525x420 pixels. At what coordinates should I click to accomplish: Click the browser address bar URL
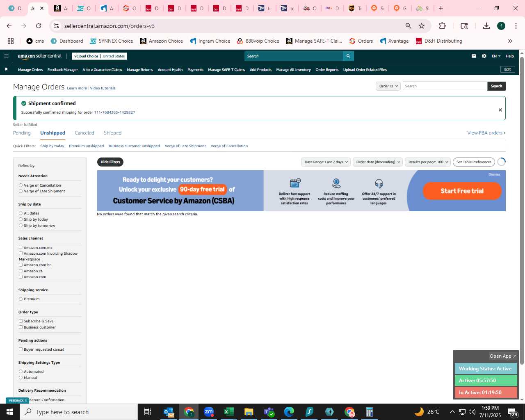(110, 26)
